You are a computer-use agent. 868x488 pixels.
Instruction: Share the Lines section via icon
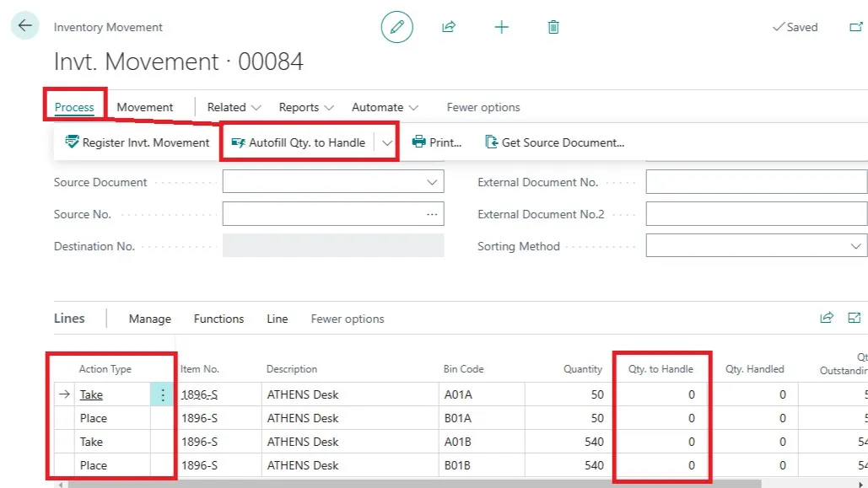[827, 318]
